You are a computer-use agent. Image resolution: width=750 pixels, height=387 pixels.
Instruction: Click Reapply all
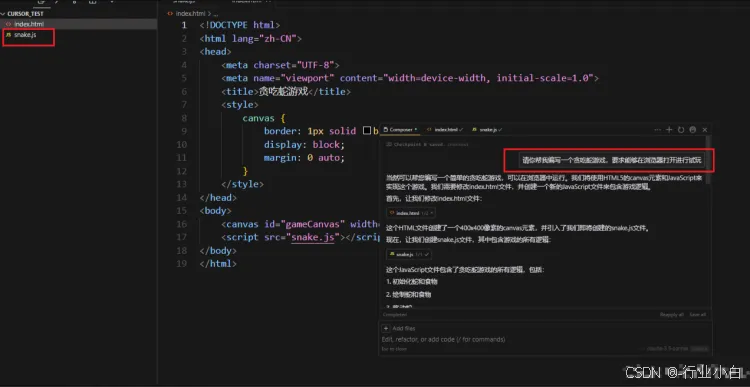coord(672,315)
